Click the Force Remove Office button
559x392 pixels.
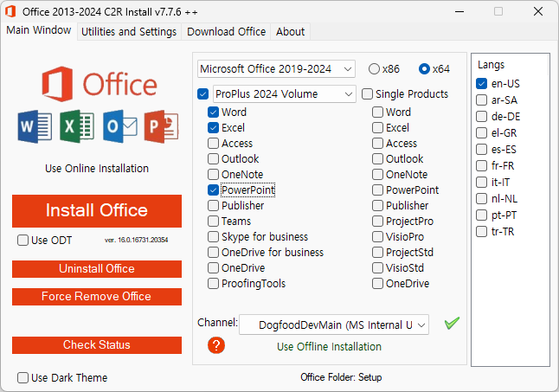(97, 297)
